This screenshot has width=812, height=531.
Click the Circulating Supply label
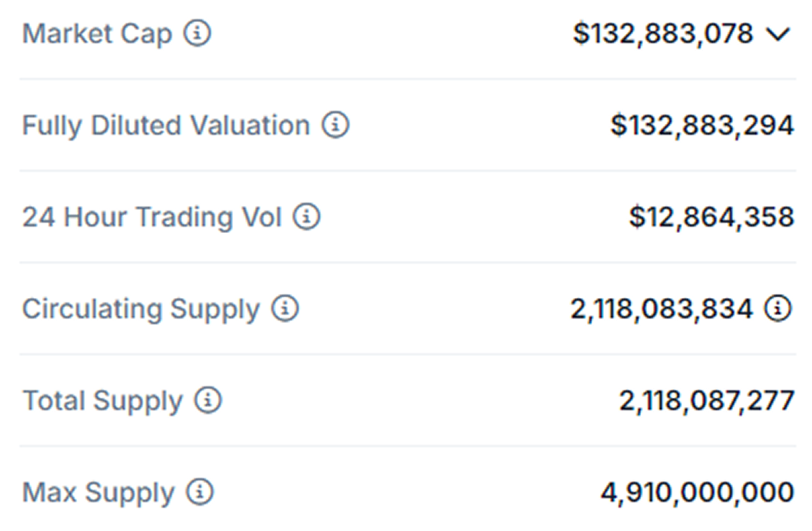tap(141, 309)
